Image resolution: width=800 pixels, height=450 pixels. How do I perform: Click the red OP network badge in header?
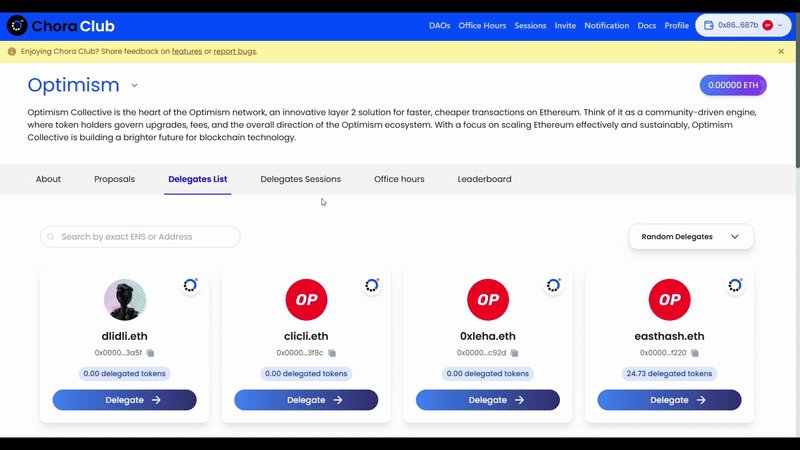767,26
